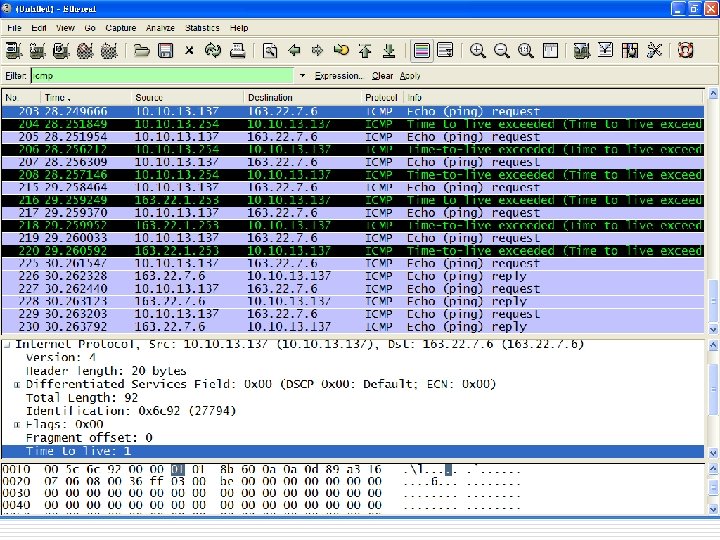This screenshot has height=540, width=720.
Task: Open Preferences via the tools icon
Action: [x=655, y=50]
